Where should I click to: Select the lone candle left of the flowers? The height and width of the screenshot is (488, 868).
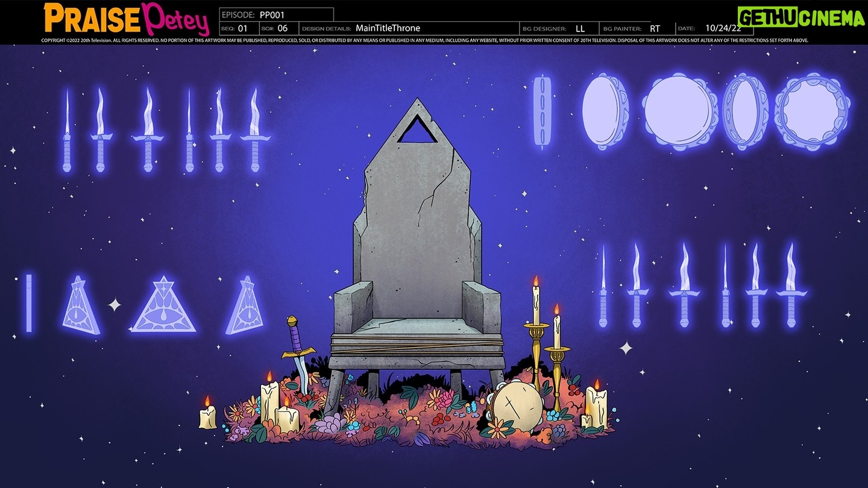207,413
